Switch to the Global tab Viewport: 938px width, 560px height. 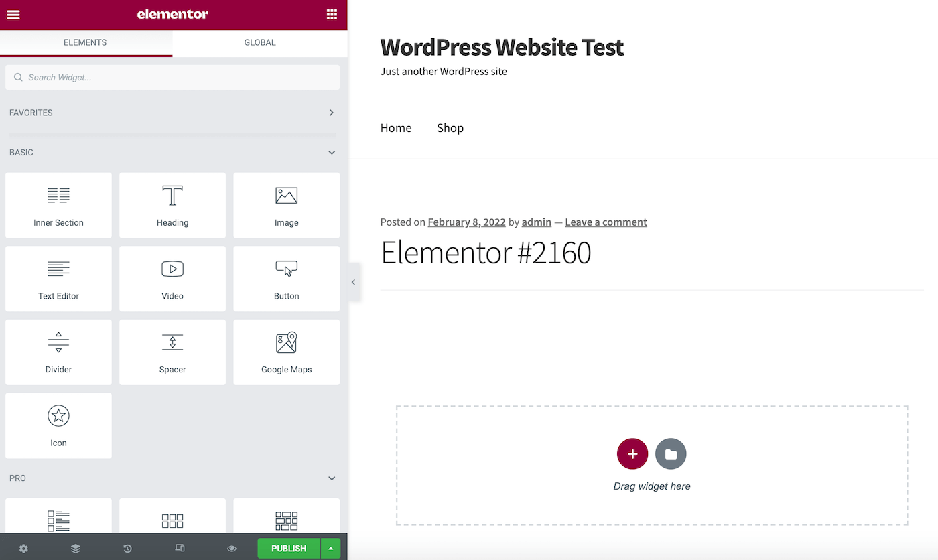click(260, 42)
